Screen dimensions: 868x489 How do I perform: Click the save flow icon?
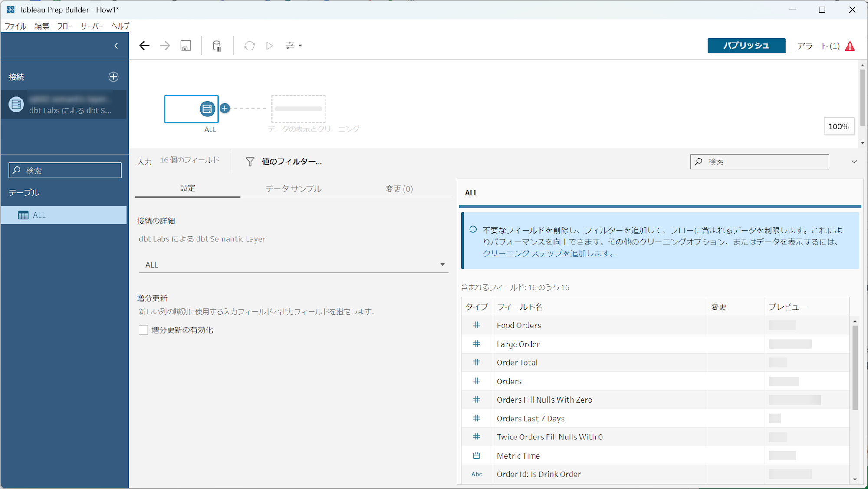click(x=186, y=46)
